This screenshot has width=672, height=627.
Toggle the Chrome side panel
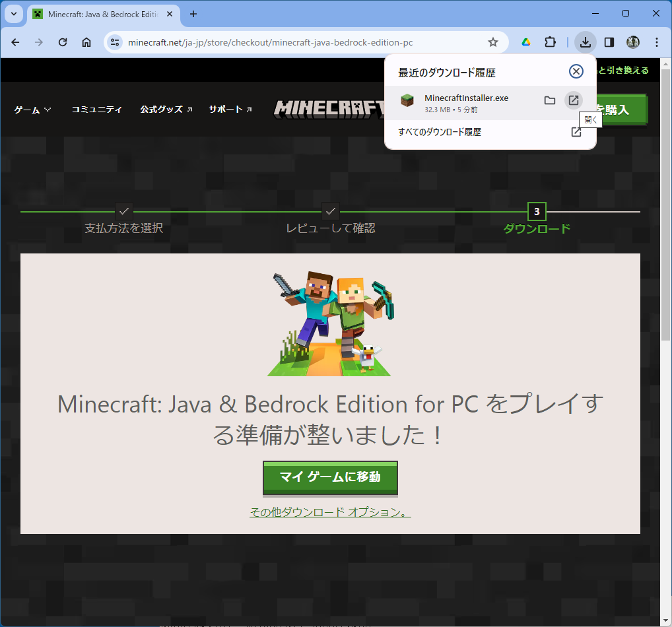coord(609,42)
